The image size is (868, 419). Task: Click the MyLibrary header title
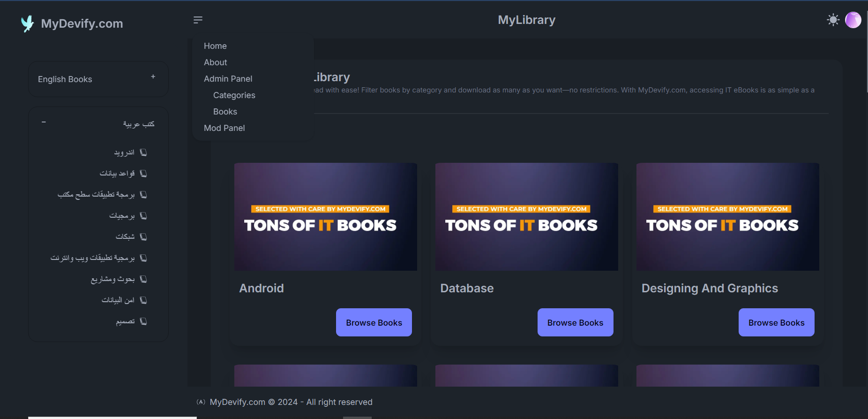[526, 20]
